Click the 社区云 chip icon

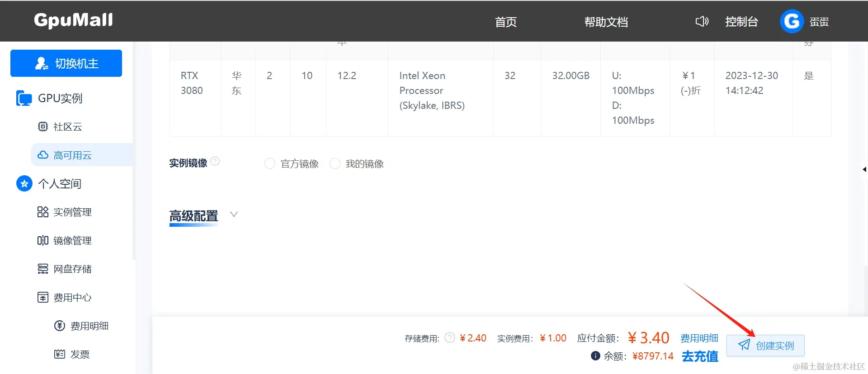[x=42, y=126]
